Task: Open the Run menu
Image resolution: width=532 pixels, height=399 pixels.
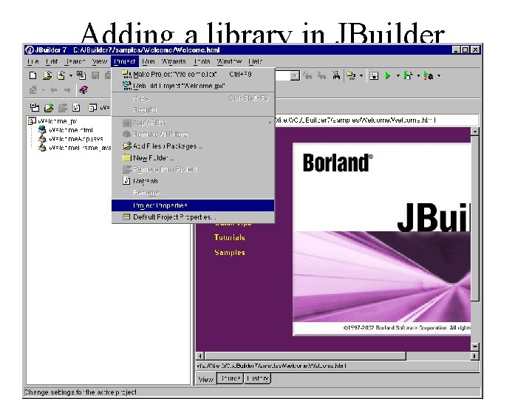Action: point(149,61)
